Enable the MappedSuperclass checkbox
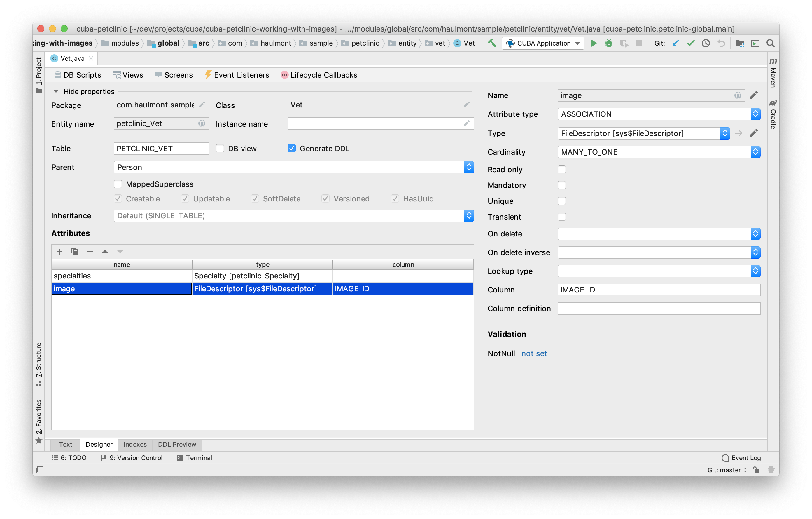The height and width of the screenshot is (519, 812). coord(118,184)
